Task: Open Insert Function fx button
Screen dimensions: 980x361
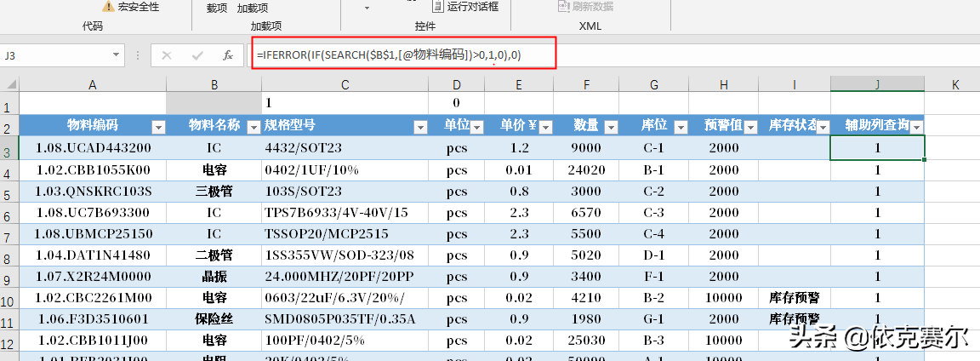Action: [228, 55]
